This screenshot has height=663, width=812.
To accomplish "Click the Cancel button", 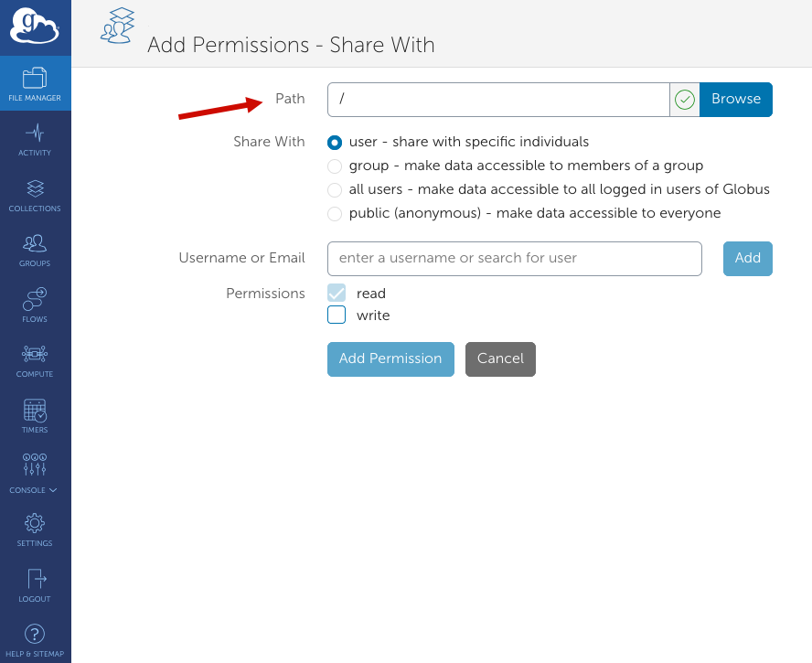I will [x=500, y=359].
